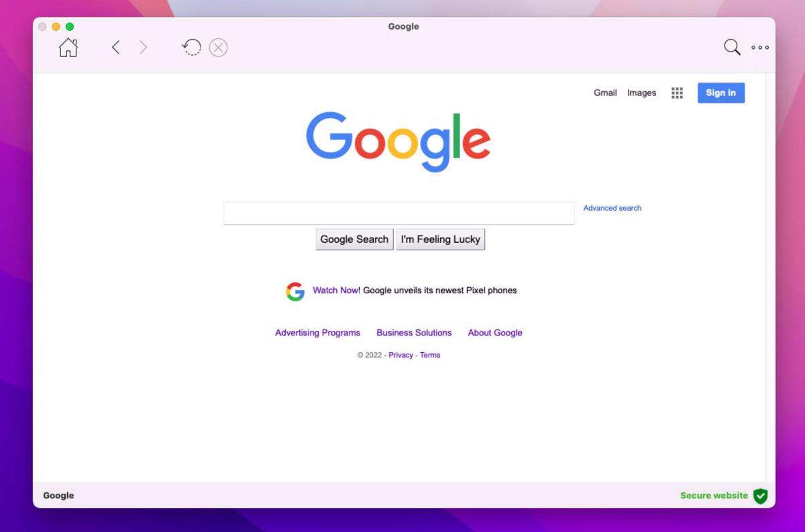Viewport: 805px width, 532px height.
Task: Go back with the left arrow
Action: pos(115,47)
